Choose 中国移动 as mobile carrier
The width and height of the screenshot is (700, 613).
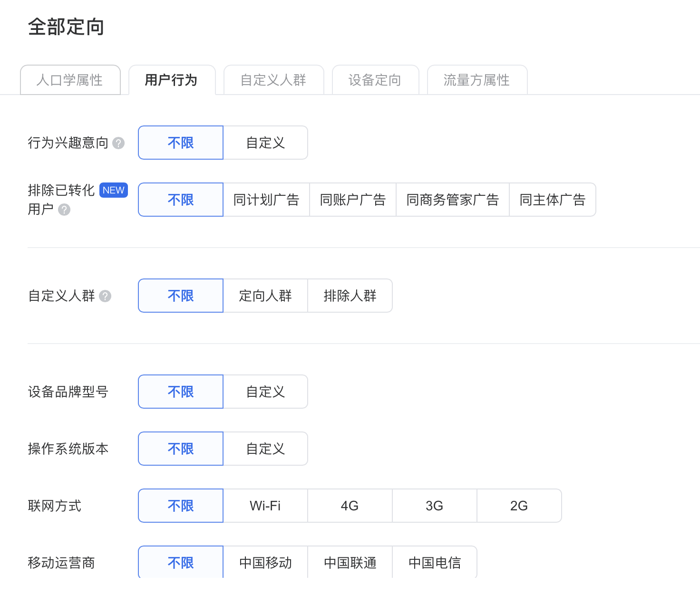tap(265, 562)
